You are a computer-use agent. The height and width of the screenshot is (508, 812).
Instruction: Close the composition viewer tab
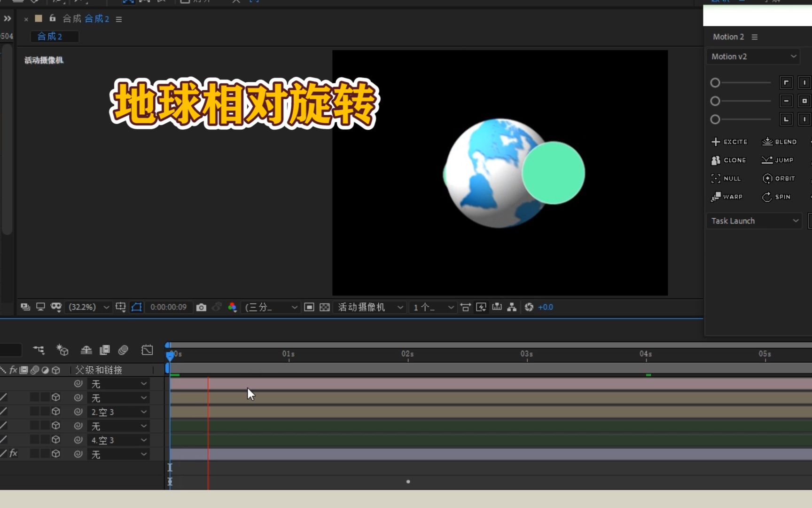(26, 19)
